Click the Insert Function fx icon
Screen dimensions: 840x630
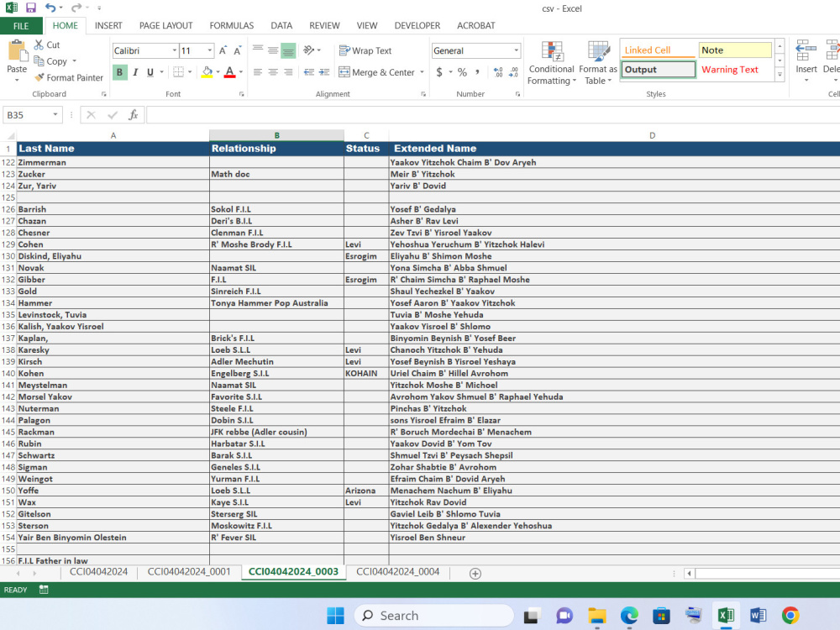134,114
